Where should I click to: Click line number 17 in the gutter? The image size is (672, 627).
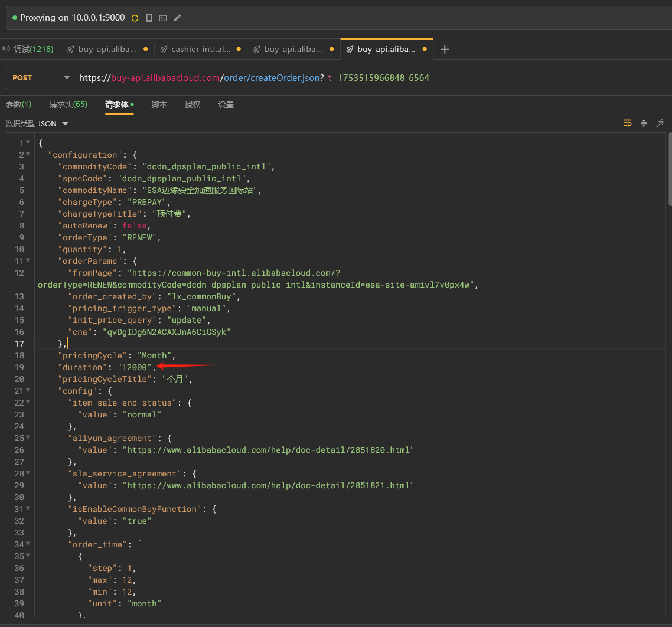(x=19, y=344)
